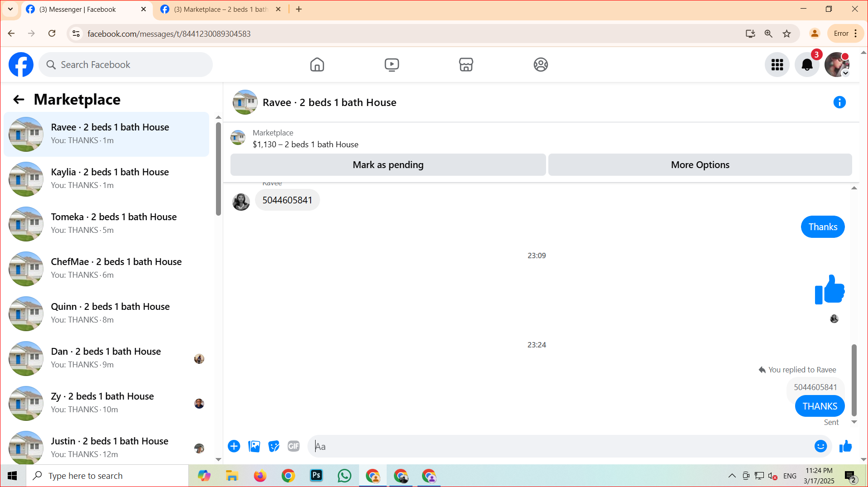
Task: Open the notifications bell
Action: pos(807,65)
